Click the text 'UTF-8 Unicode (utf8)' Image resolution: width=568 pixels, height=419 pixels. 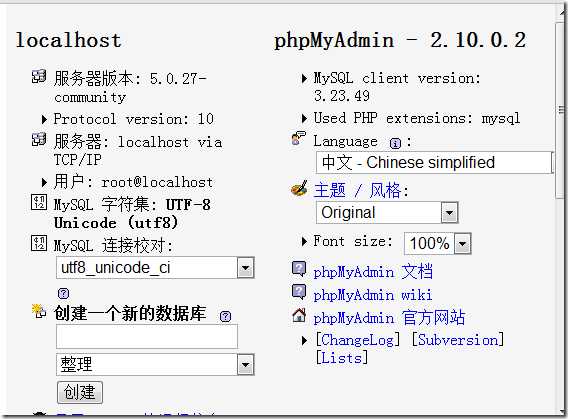[132, 214]
